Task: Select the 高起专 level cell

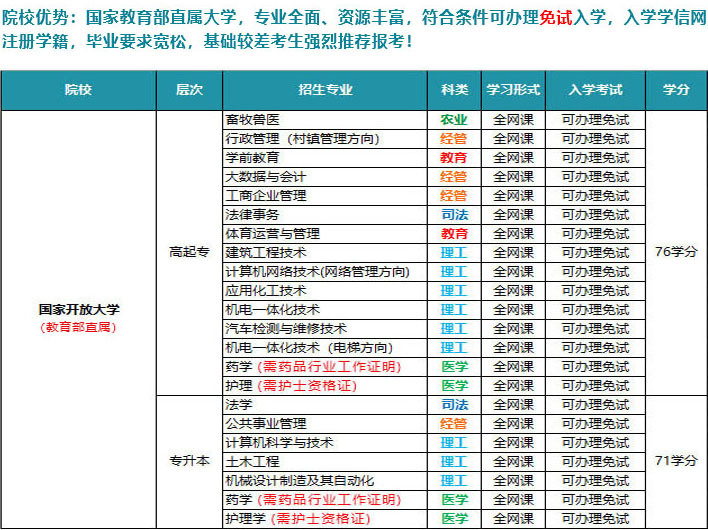Action: click(x=189, y=252)
